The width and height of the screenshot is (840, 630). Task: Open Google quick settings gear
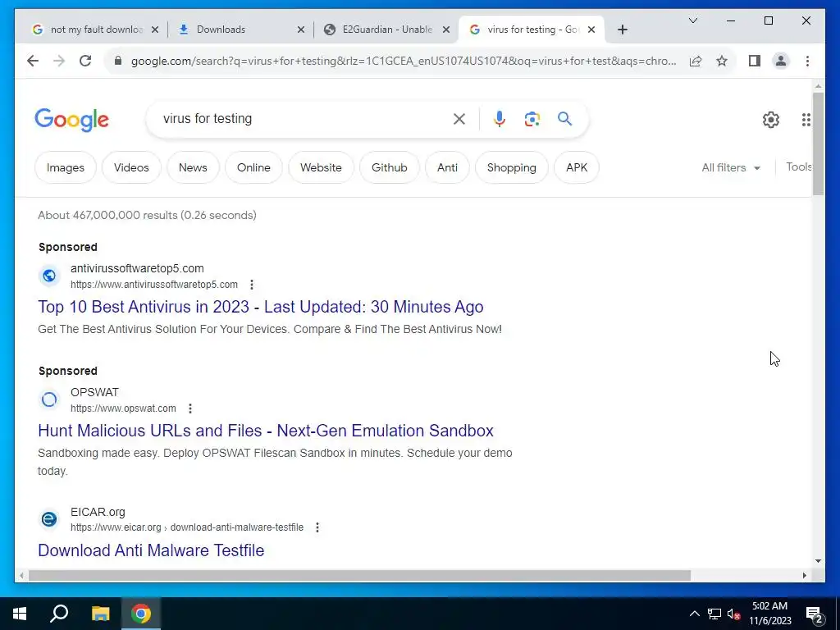771,120
